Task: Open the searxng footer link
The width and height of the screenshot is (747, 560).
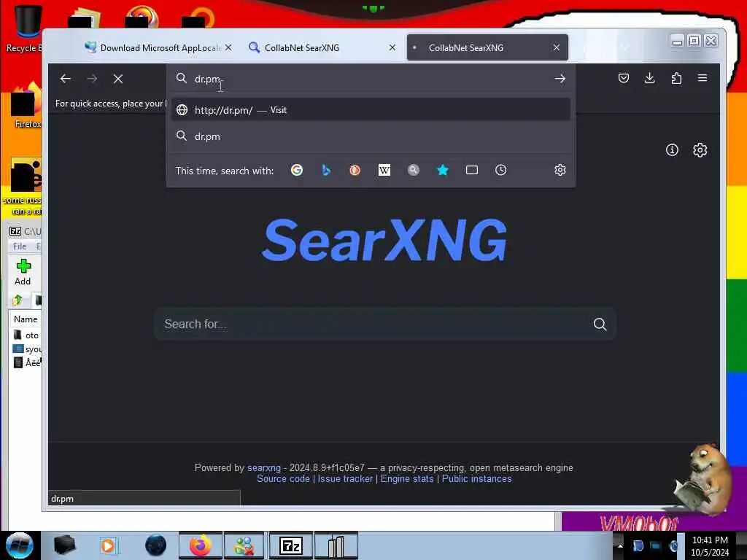Action: pos(264,467)
